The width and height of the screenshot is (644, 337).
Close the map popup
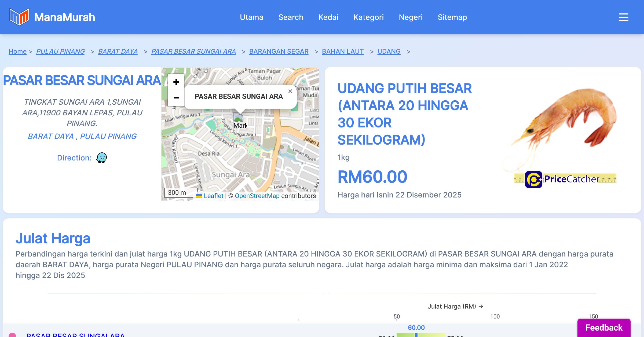click(x=290, y=91)
